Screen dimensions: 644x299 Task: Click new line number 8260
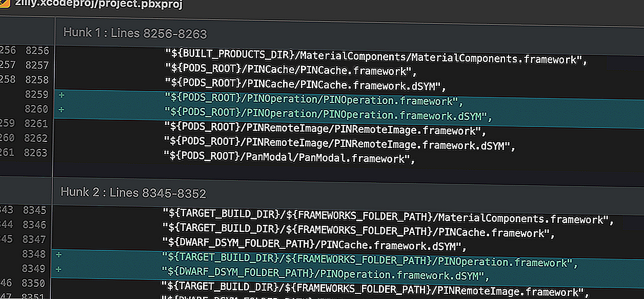37,109
